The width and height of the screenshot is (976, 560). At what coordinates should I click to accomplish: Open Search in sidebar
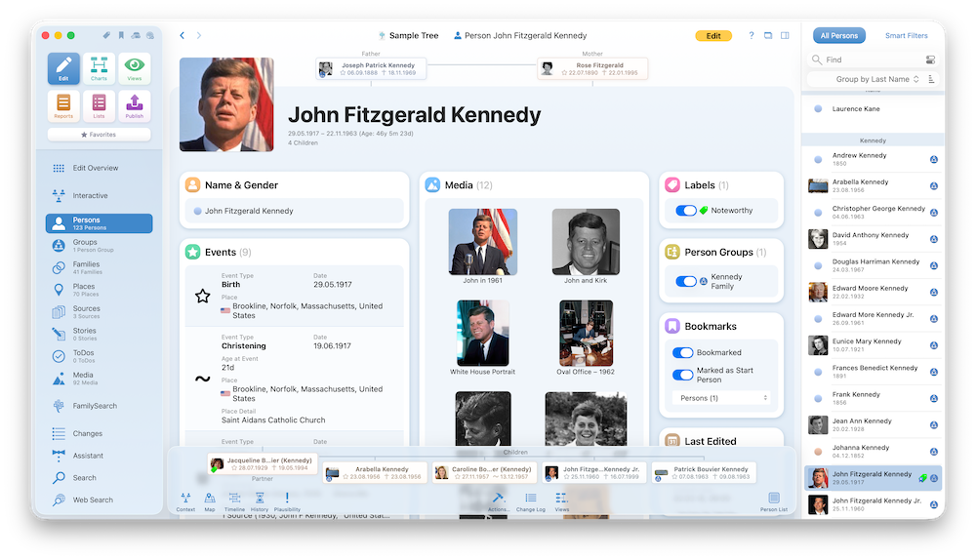click(99, 478)
